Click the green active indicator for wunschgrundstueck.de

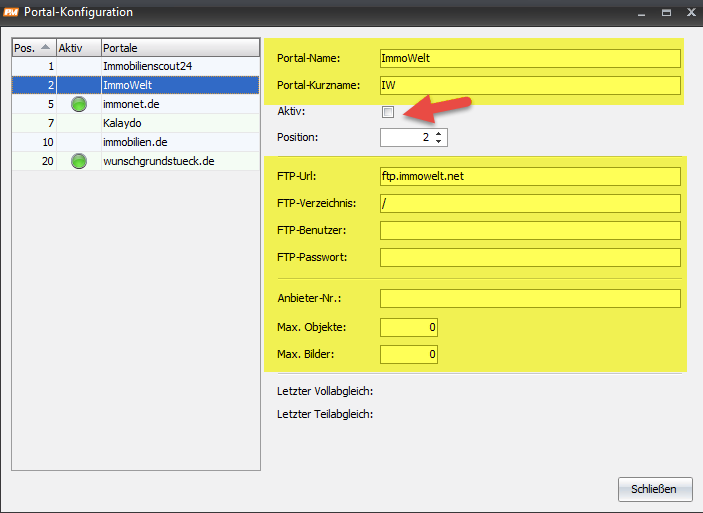(79, 161)
